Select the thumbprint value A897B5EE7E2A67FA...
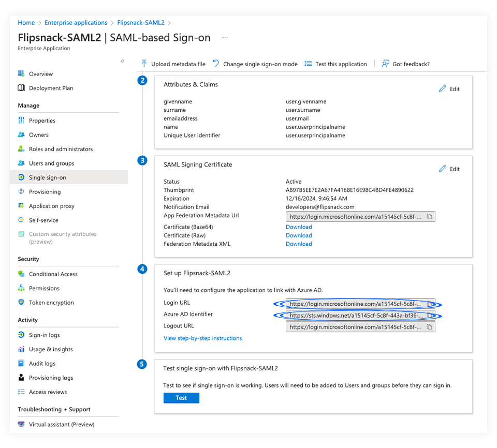This screenshot has height=448, width=497. (x=349, y=190)
